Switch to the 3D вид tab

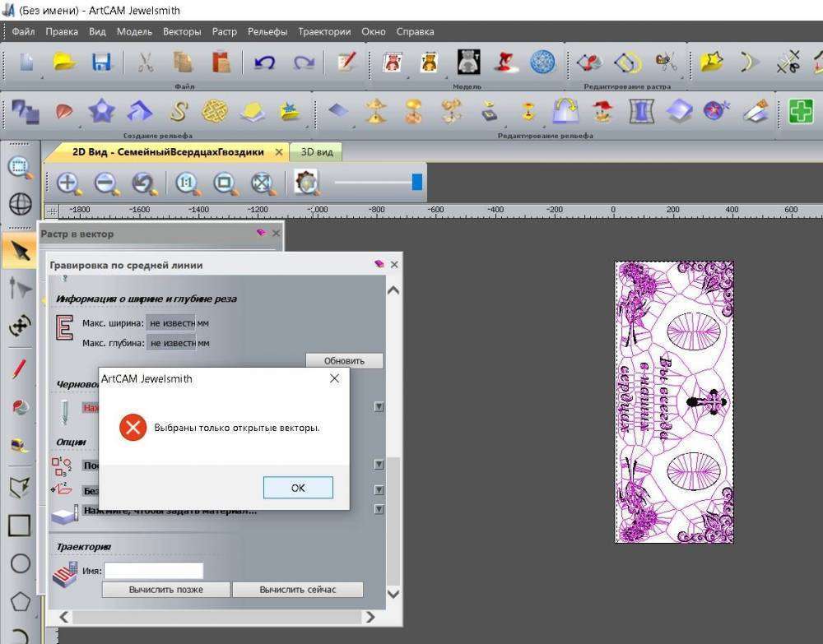tap(317, 152)
